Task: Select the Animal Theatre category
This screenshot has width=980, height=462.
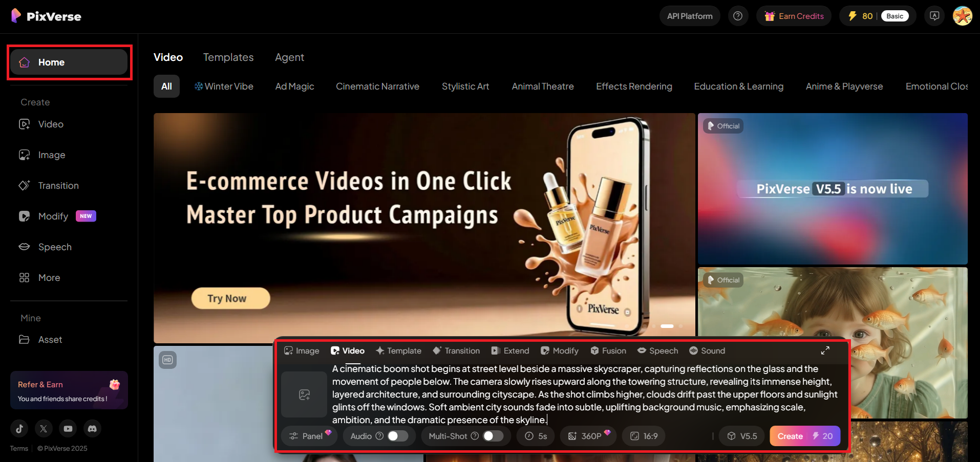Action: coord(543,86)
